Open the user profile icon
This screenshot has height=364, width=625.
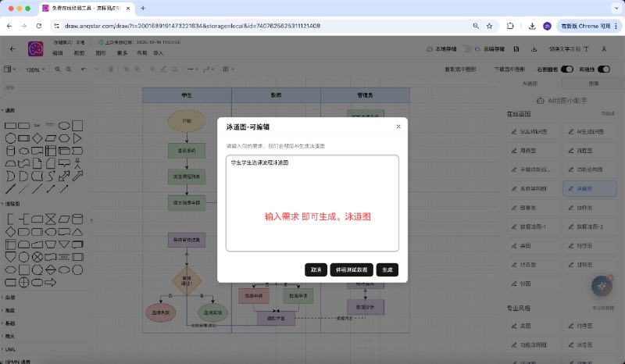(x=604, y=49)
